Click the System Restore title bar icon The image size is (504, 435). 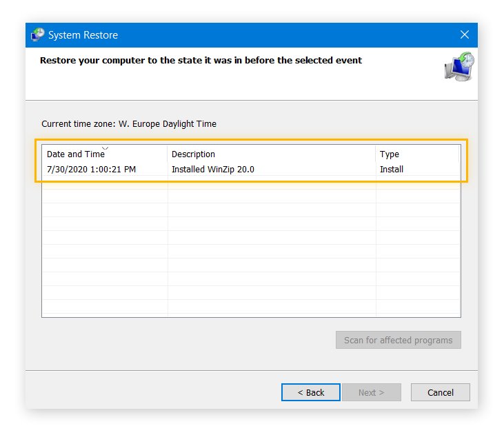click(38, 35)
